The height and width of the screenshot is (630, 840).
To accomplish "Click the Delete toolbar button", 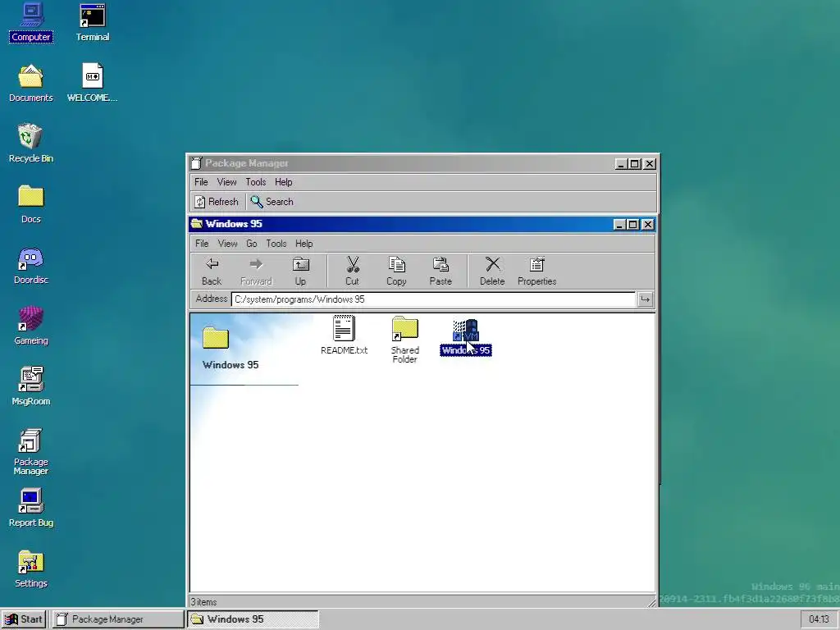I will 492,271.
